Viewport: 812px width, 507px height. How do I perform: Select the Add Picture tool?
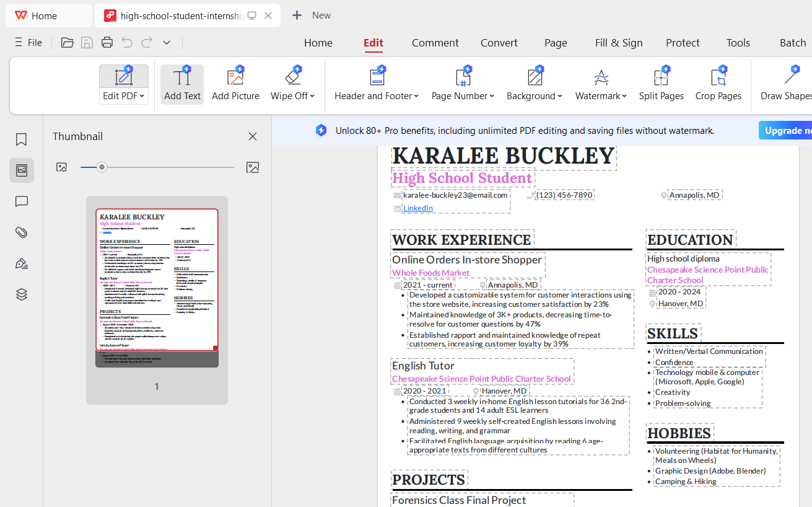[x=235, y=84]
